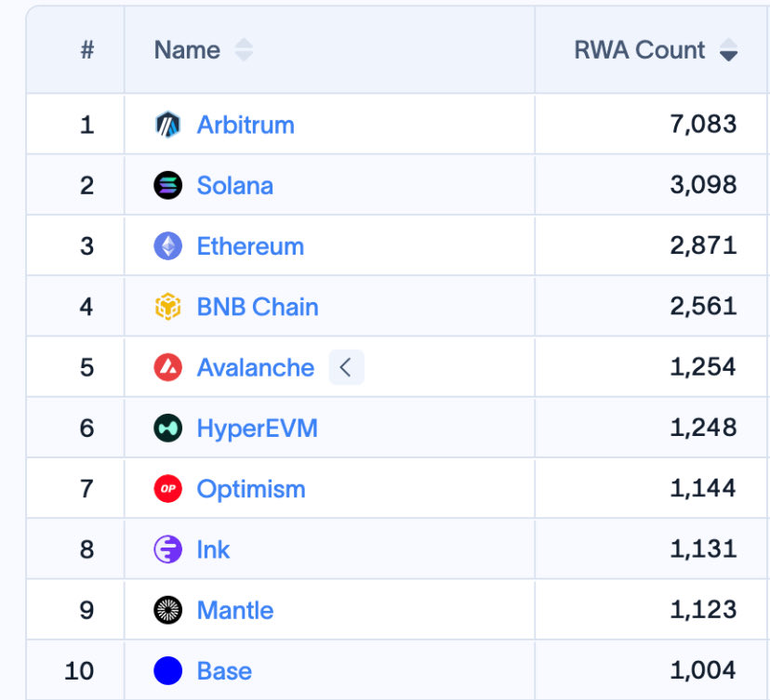The height and width of the screenshot is (700, 770).
Task: Click the Optimism OP logo icon
Action: pyautogui.click(x=168, y=489)
